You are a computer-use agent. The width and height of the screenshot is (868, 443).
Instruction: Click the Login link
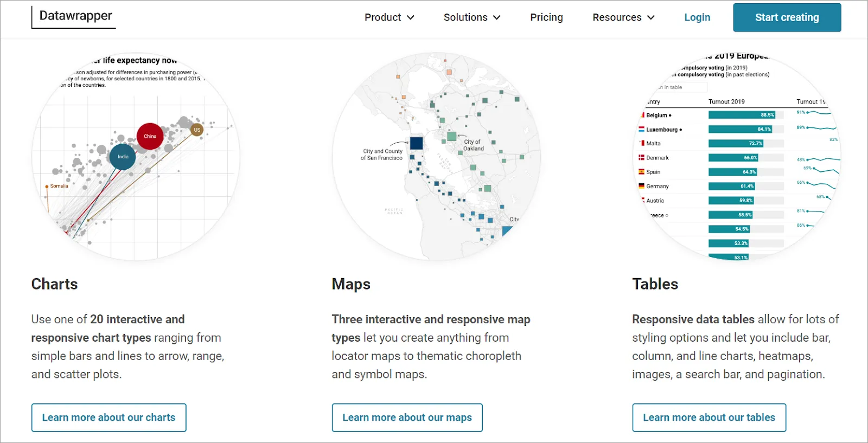pyautogui.click(x=697, y=17)
